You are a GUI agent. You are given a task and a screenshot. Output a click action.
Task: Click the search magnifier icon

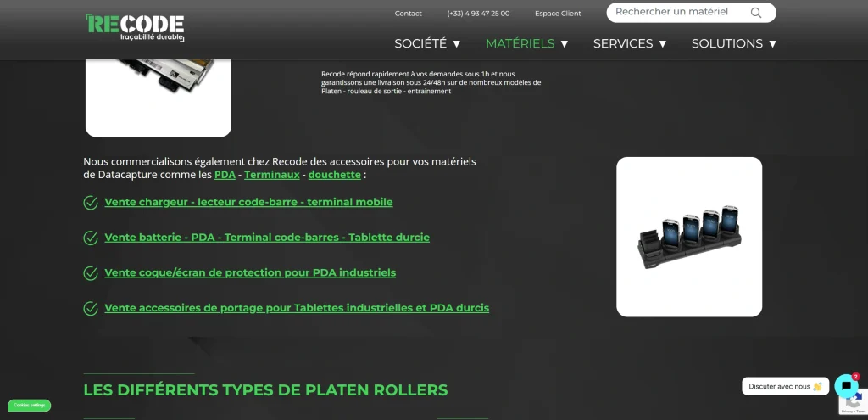coord(755,13)
